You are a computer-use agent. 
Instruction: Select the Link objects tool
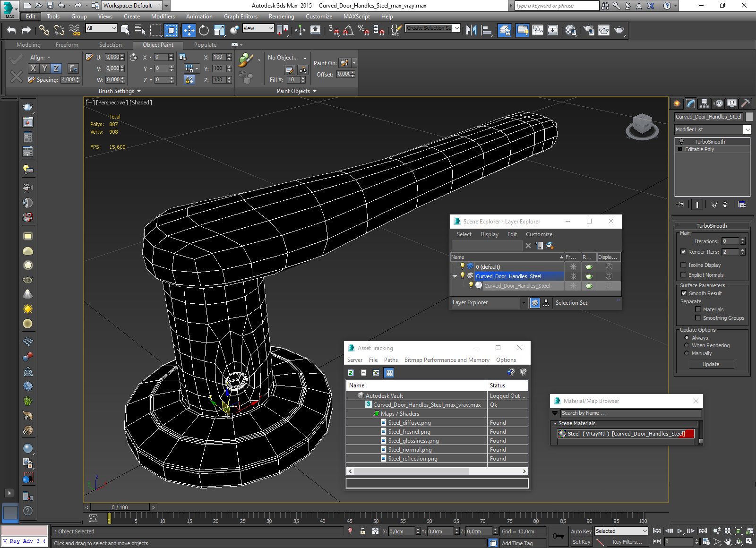(x=44, y=30)
